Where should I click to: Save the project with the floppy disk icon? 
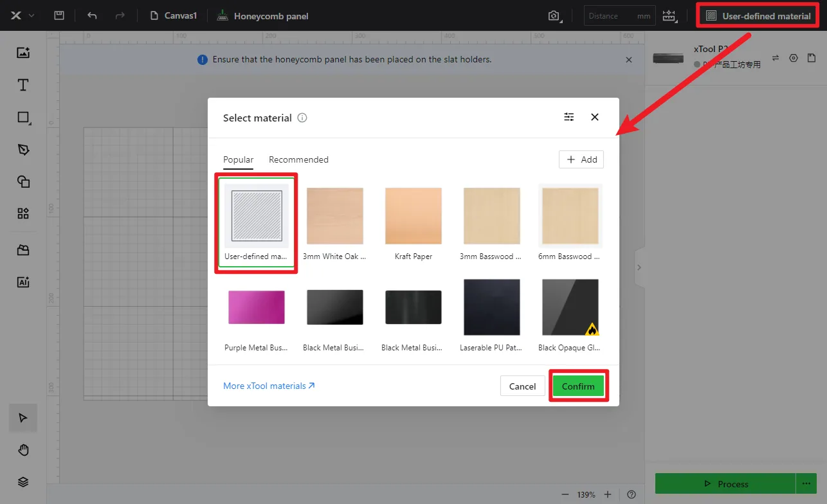tap(59, 15)
